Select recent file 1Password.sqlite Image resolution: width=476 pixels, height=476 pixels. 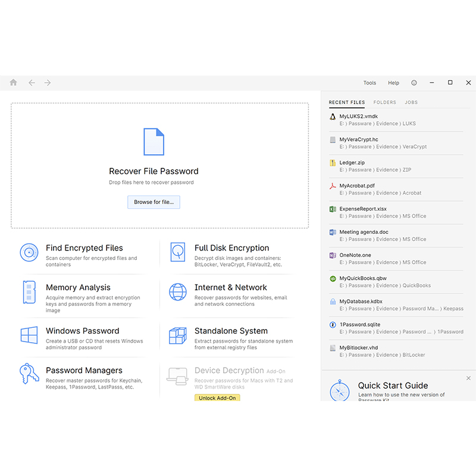pyautogui.click(x=396, y=328)
